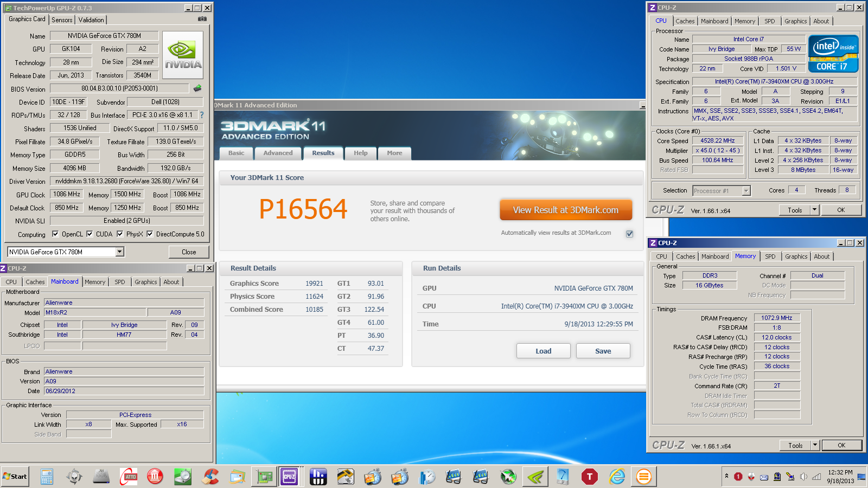The height and width of the screenshot is (488, 868).
Task: Launch ATTO disk benchmark from taskbar
Action: click(x=129, y=477)
